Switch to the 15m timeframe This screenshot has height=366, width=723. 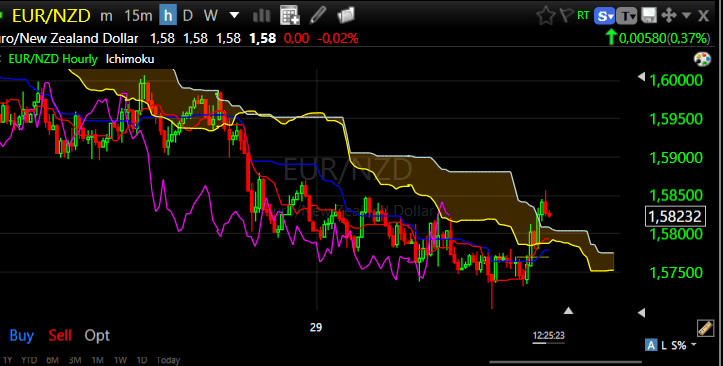coord(138,16)
